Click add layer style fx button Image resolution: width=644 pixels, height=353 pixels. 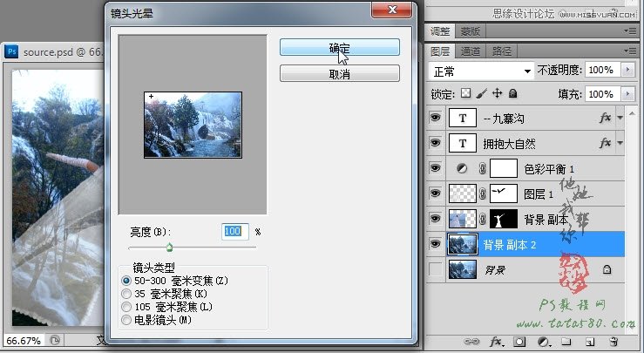498,342
